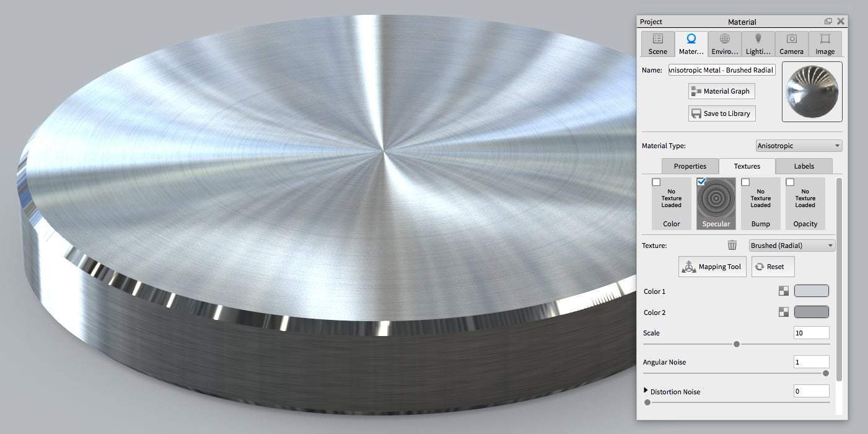868x434 pixels.
Task: Select the Image settings icon
Action: [825, 43]
